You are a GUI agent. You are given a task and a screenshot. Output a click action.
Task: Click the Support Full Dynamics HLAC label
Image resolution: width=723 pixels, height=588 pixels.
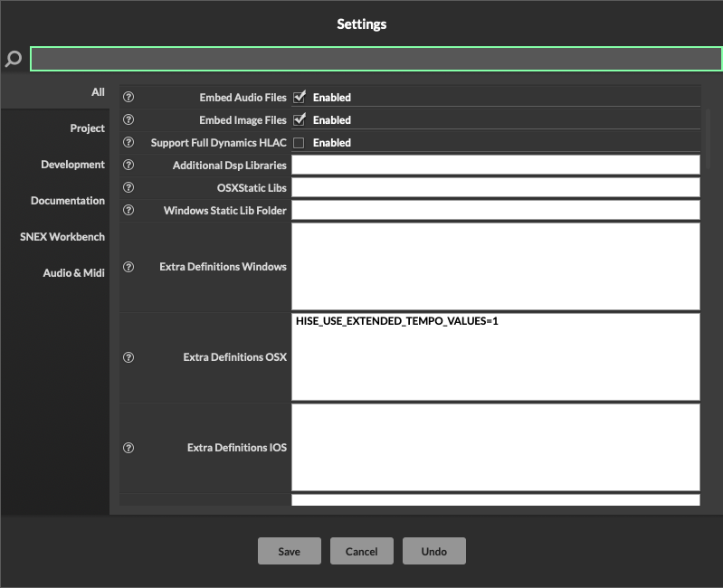219,142
